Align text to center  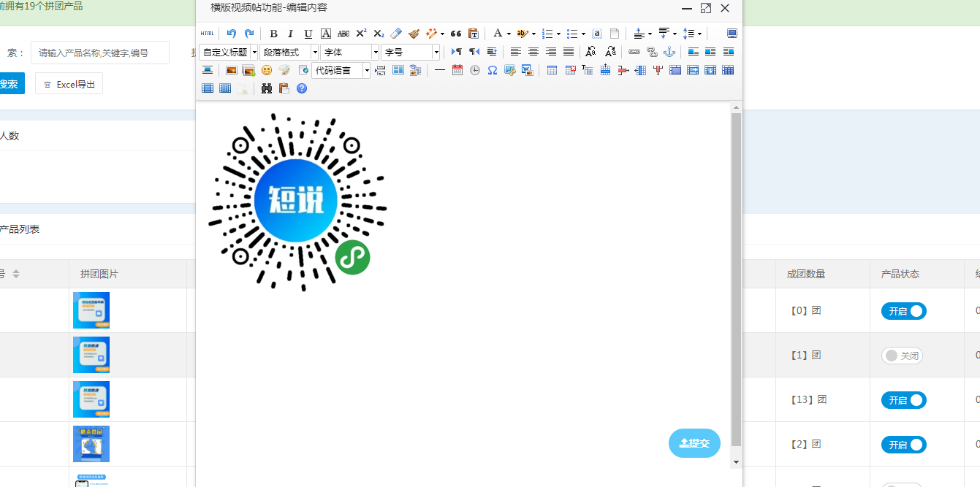533,52
